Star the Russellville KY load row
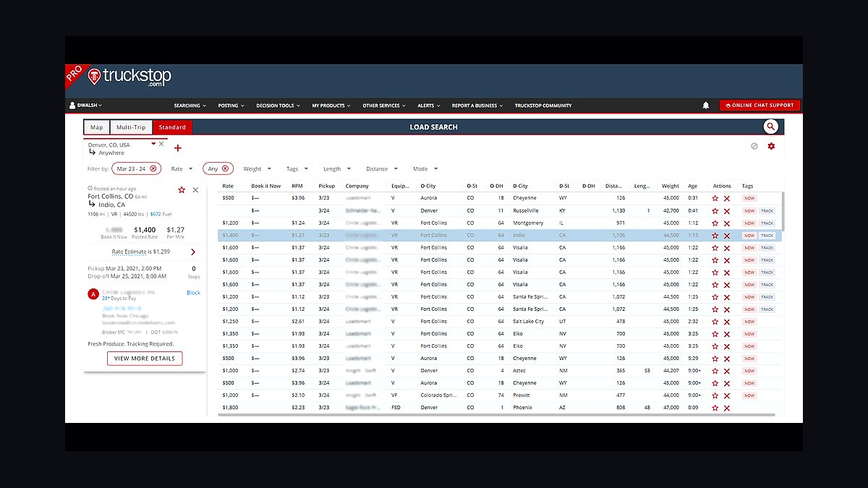This screenshot has height=488, width=868. click(x=715, y=210)
